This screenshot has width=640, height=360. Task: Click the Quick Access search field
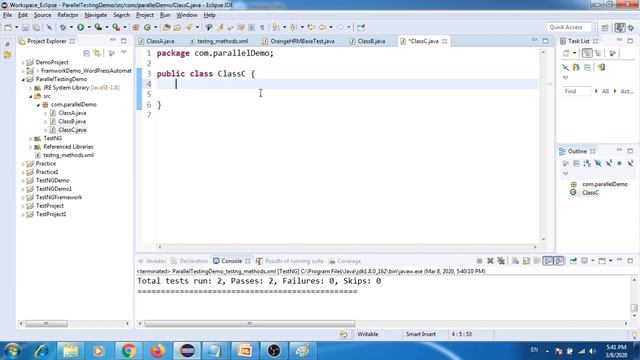[x=569, y=27]
